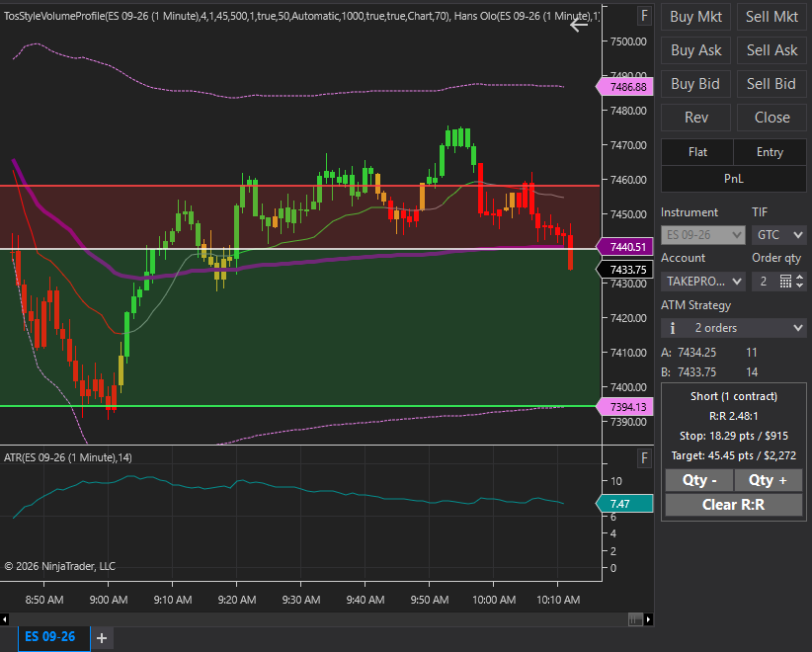Click the B: 7433.75 bid quote
The image size is (812, 652).
pos(709,372)
